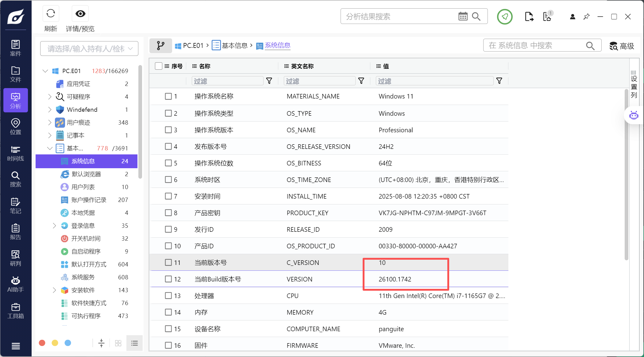
Task: Click the hamburger menu at sidebar bottom
Action: click(x=16, y=346)
